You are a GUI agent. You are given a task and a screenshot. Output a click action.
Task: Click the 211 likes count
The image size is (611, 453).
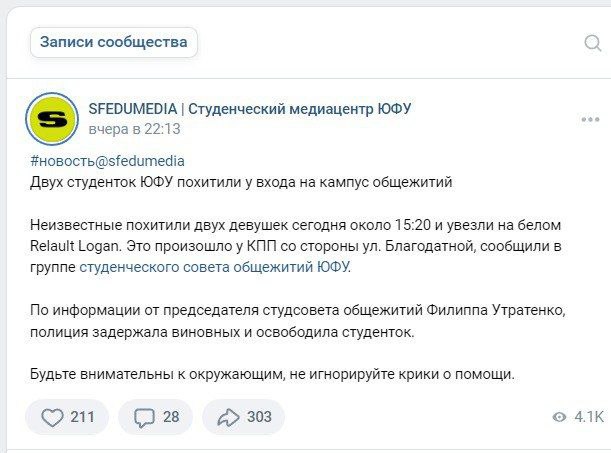(82, 417)
